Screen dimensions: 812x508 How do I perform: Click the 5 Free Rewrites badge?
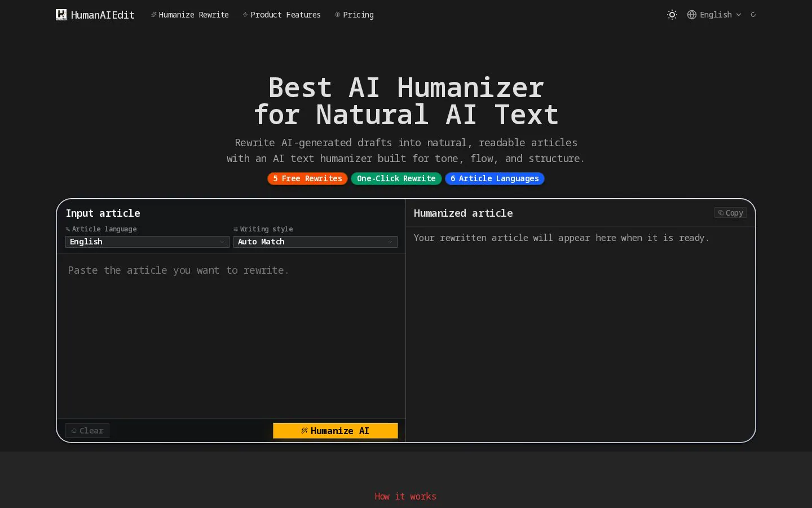click(307, 178)
